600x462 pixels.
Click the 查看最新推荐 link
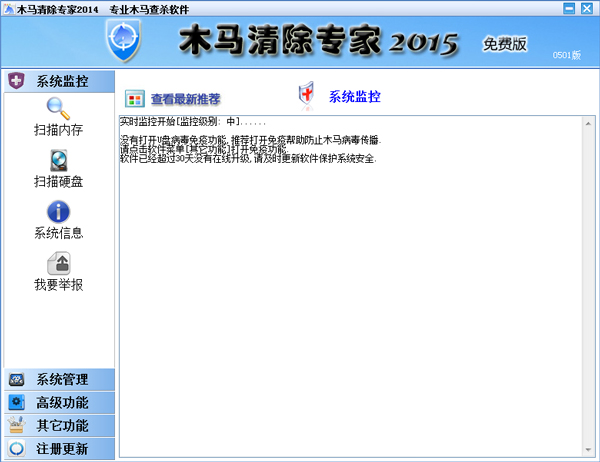[186, 99]
